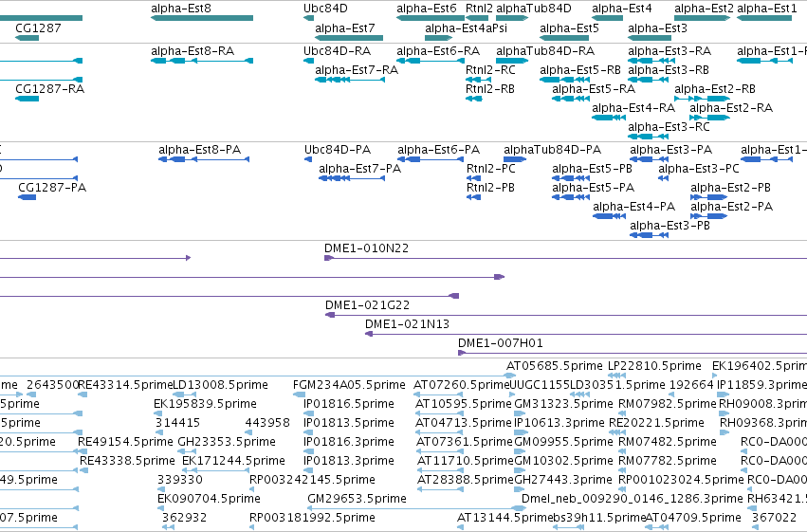Click the alpha-Est2-RA transcript glyph
The image size is (807, 532).
pos(709,118)
